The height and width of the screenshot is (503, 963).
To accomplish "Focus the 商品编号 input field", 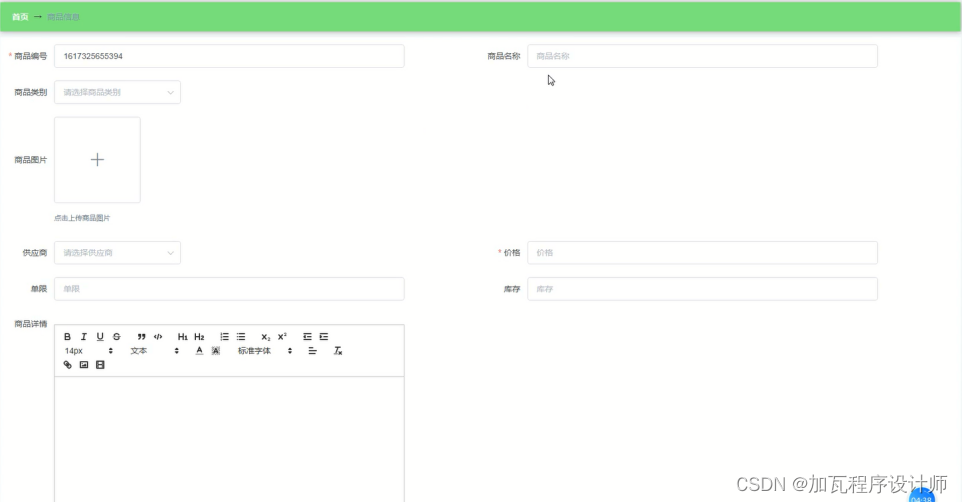I will pos(229,56).
